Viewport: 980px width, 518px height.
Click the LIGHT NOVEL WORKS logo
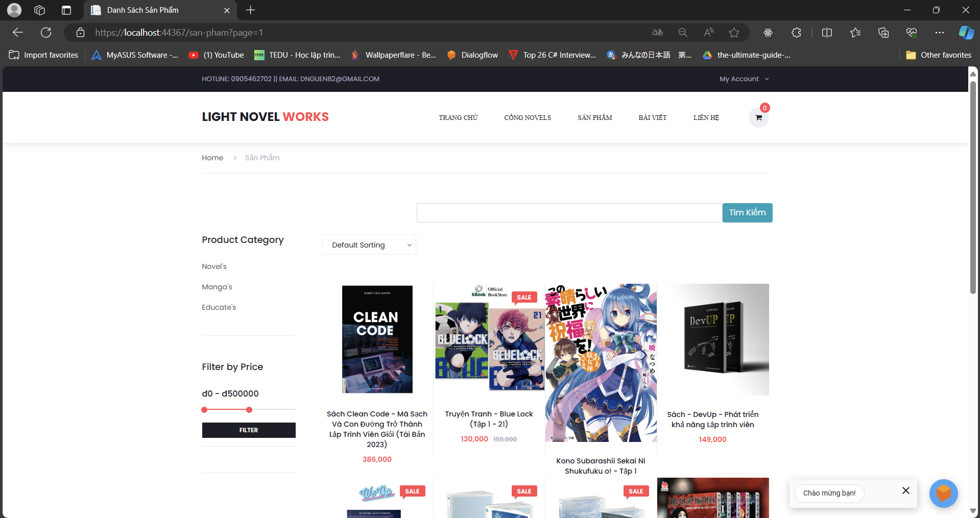tap(265, 117)
